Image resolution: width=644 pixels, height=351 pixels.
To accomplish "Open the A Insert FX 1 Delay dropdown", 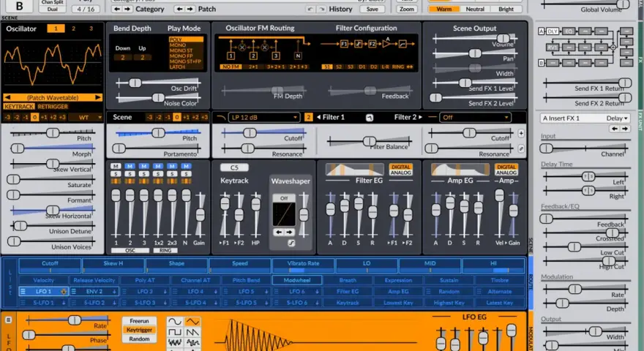I will (x=585, y=118).
